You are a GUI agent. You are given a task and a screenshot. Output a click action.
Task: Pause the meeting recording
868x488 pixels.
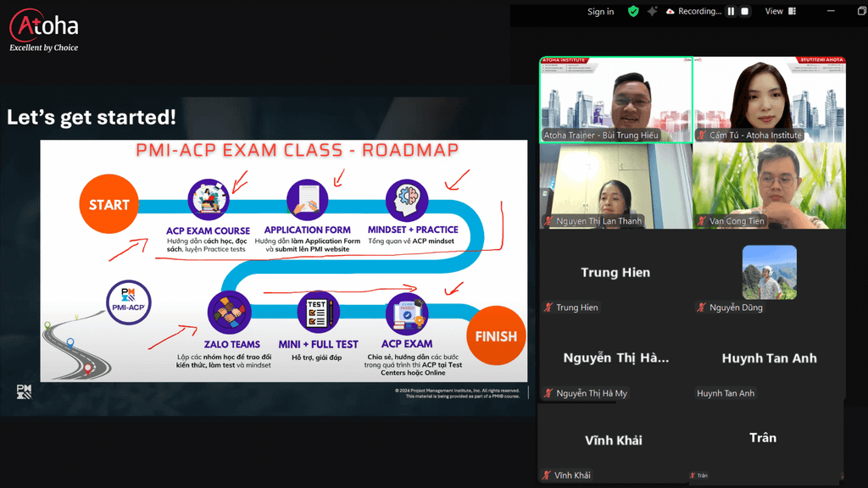tap(731, 11)
